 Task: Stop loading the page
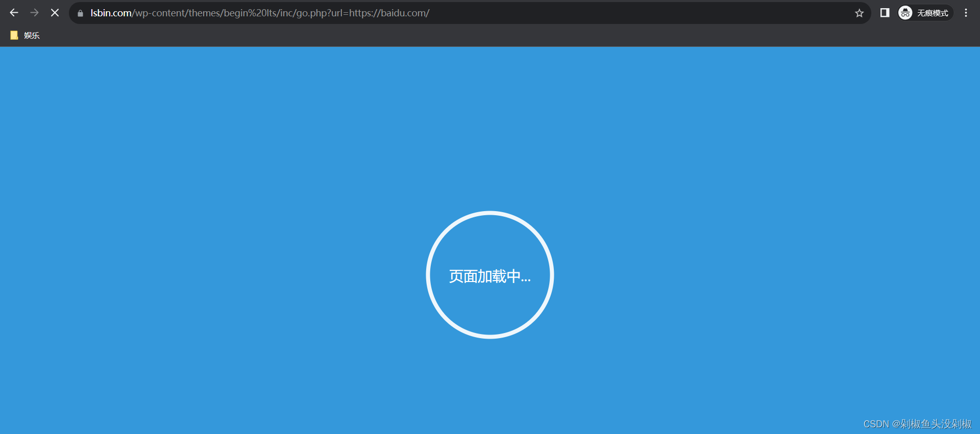55,13
